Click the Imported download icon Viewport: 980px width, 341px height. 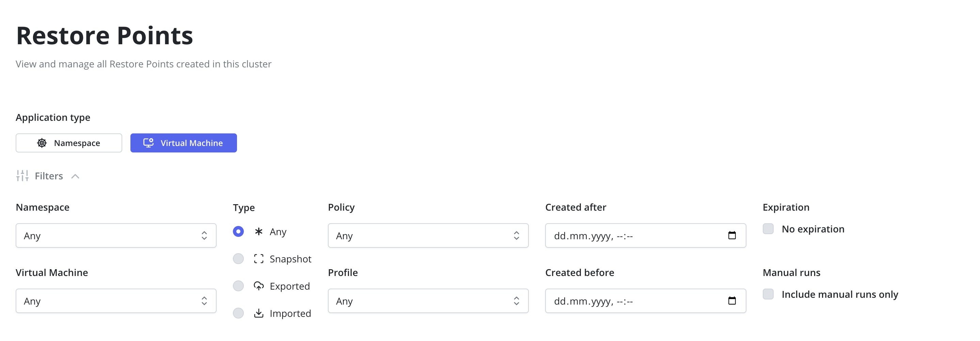coord(259,313)
